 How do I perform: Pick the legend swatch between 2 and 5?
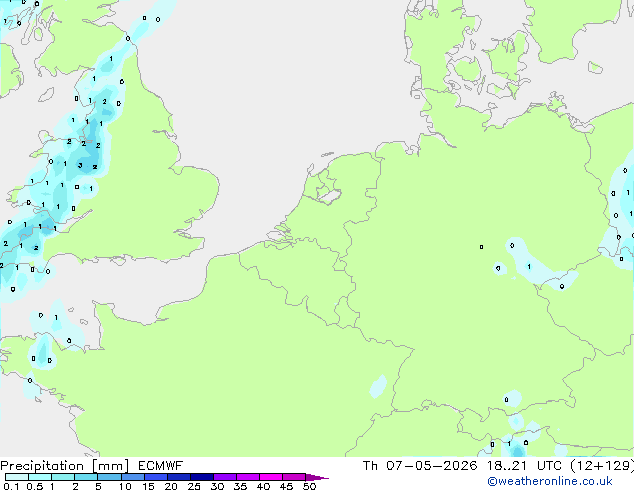coord(86,477)
